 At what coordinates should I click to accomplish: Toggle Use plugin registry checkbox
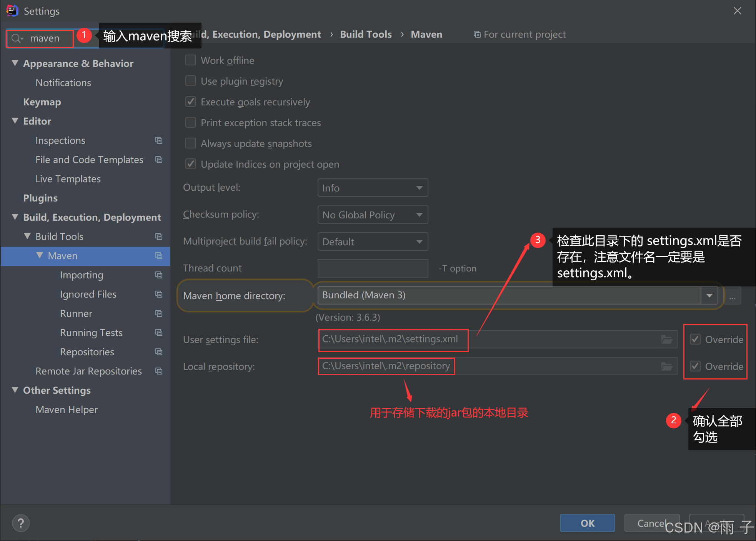tap(191, 81)
